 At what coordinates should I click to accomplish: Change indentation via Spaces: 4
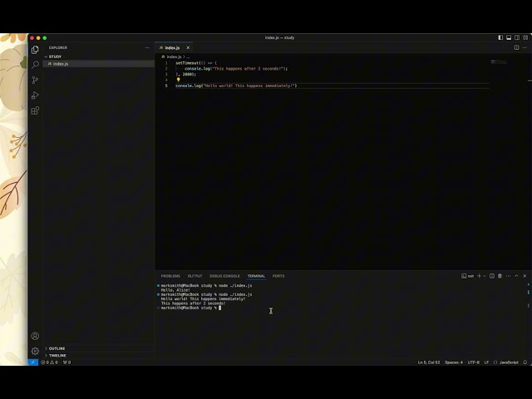point(454,362)
